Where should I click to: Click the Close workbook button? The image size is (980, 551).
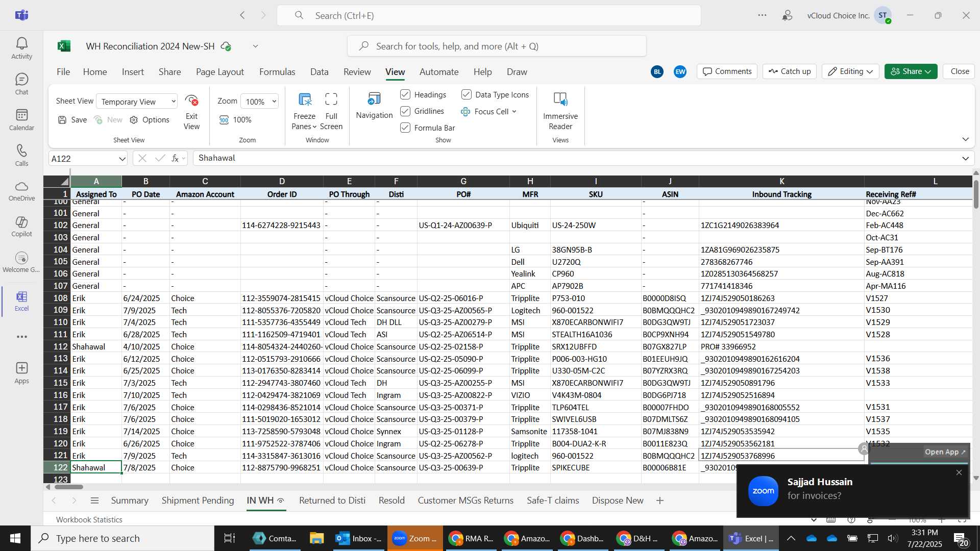(960, 71)
